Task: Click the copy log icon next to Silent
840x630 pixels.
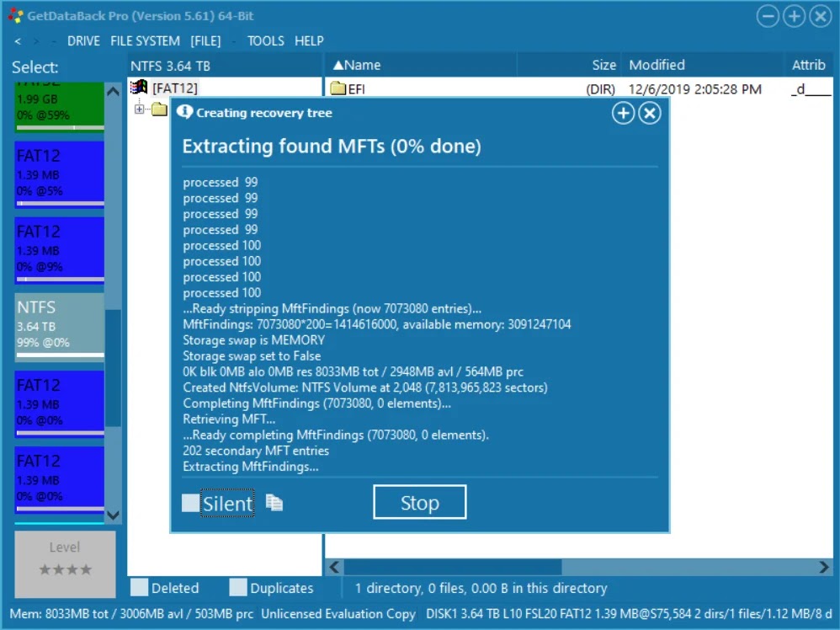Action: [x=274, y=502]
